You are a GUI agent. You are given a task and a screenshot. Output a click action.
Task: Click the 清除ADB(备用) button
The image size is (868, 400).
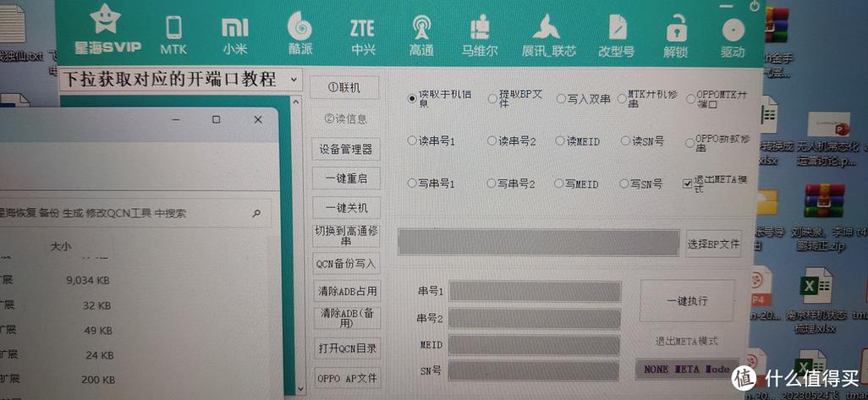[348, 319]
